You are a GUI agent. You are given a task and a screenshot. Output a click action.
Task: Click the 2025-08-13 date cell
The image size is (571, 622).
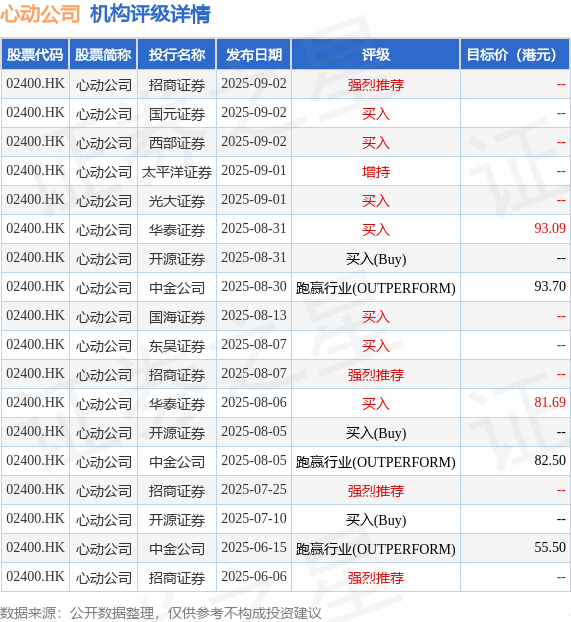point(254,315)
